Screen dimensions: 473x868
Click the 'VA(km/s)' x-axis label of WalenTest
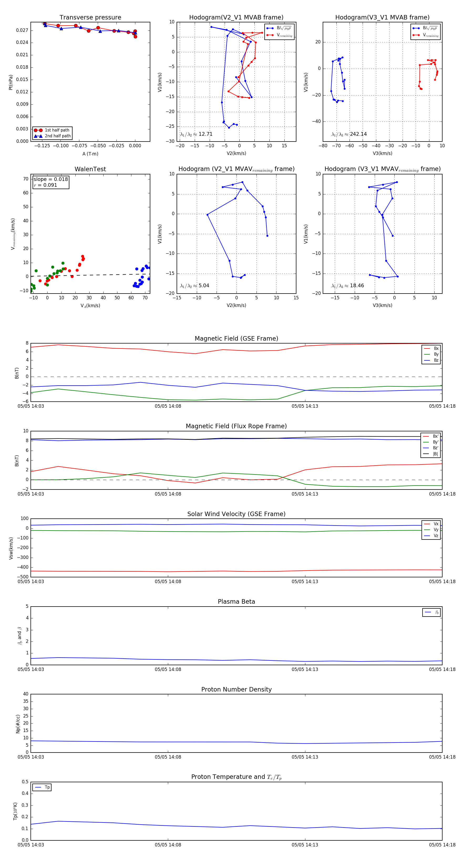pos(90,306)
